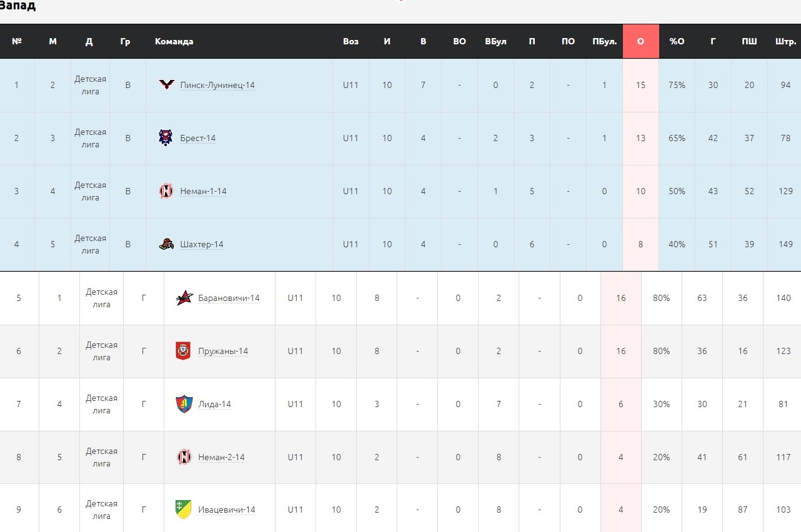The height and width of the screenshot is (532, 801).
Task: Click the Шахтер-14 team logo
Action: [166, 244]
